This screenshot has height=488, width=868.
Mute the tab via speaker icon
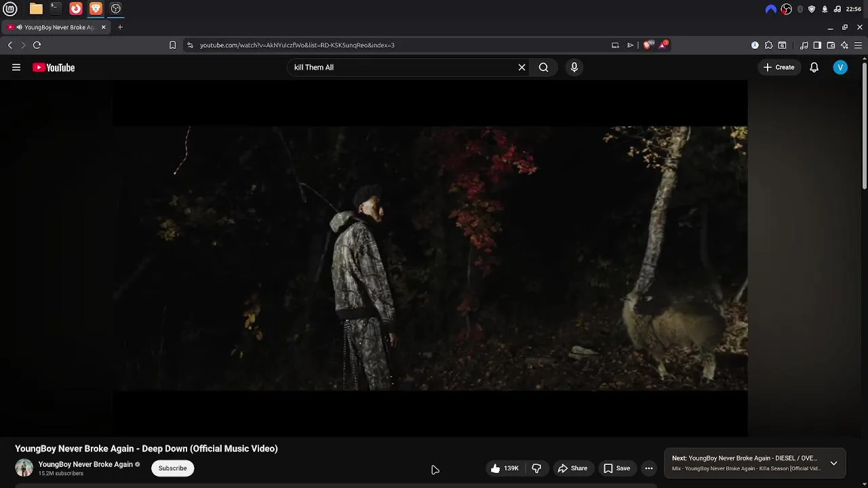(20, 27)
